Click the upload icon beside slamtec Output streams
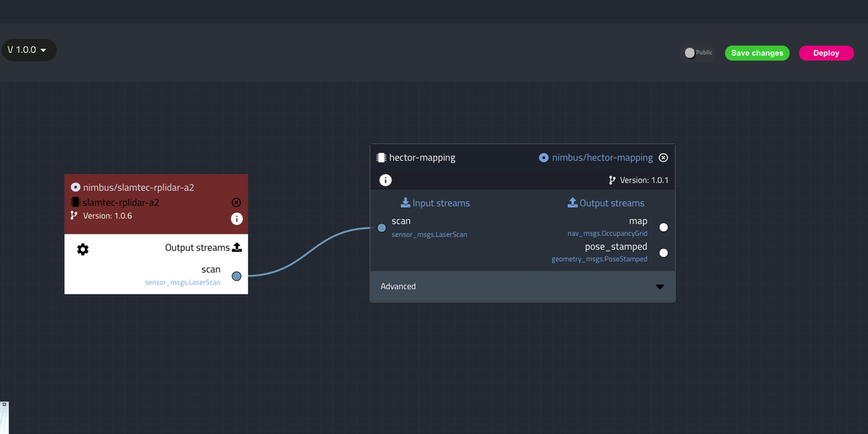868x434 pixels. tap(237, 247)
